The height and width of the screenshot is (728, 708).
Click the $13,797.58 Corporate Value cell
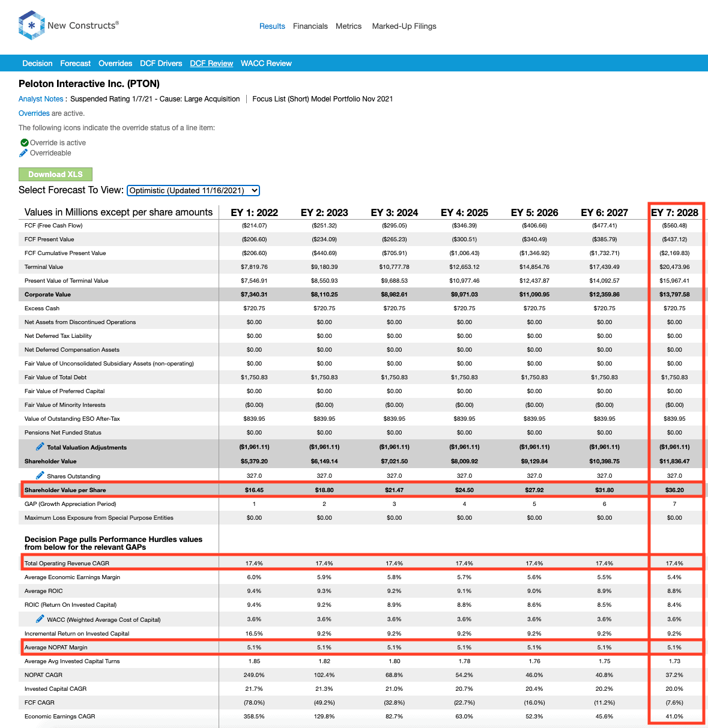(x=674, y=295)
